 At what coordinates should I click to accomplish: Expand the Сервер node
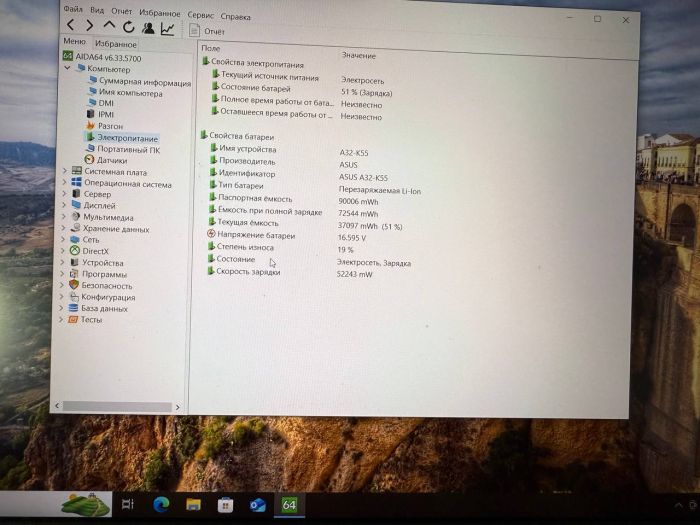pos(64,193)
